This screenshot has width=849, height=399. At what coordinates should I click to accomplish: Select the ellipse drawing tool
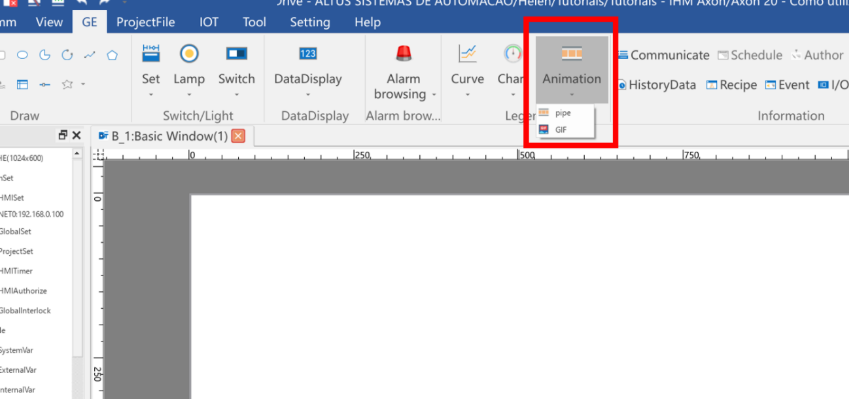pyautogui.click(x=22, y=55)
